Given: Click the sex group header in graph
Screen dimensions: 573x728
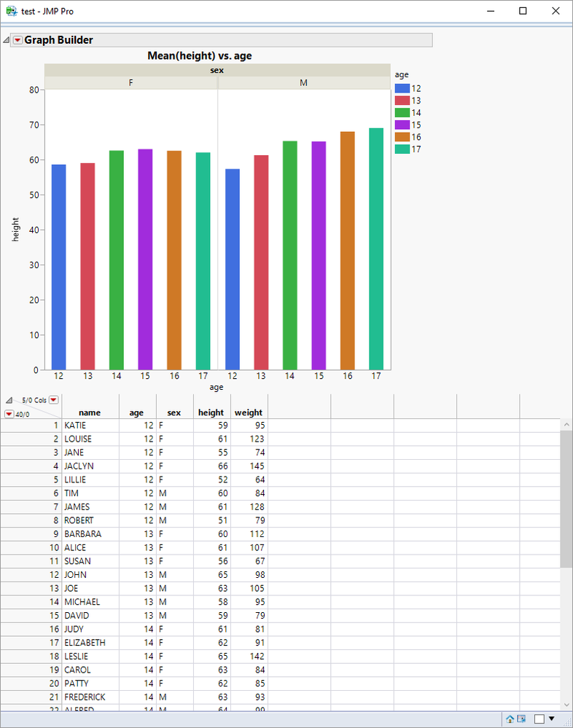Looking at the screenshot, I should [217, 70].
